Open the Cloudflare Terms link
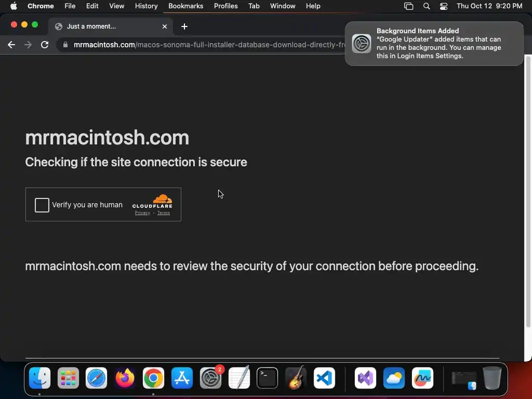The width and height of the screenshot is (532, 399). [x=164, y=212]
